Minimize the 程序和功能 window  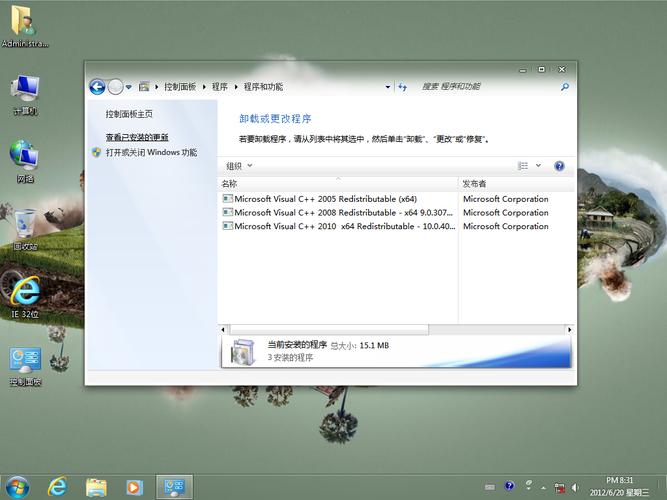point(523,69)
